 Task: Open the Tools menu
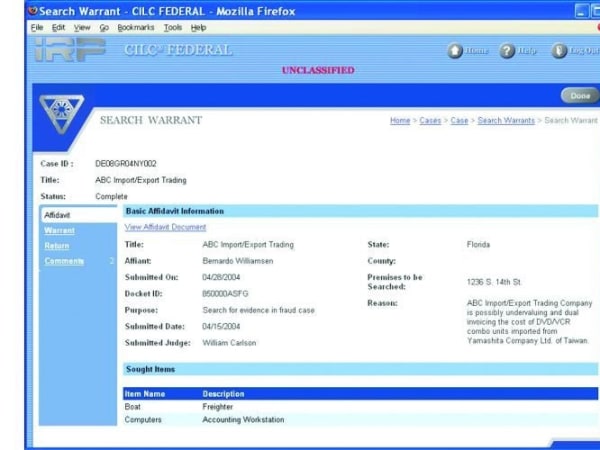173,27
